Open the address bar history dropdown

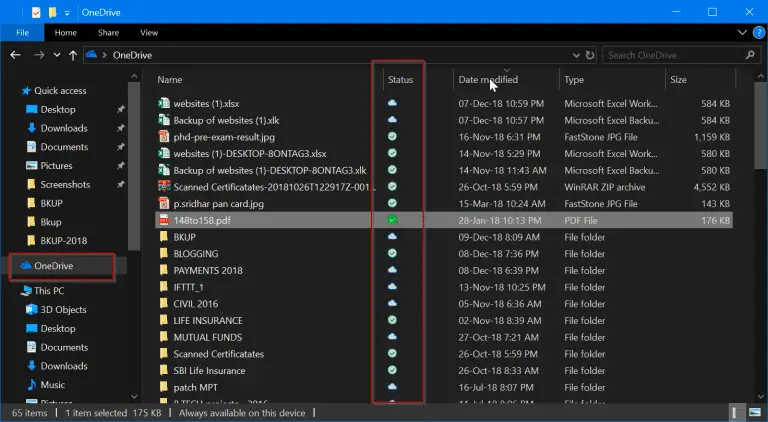tap(576, 55)
